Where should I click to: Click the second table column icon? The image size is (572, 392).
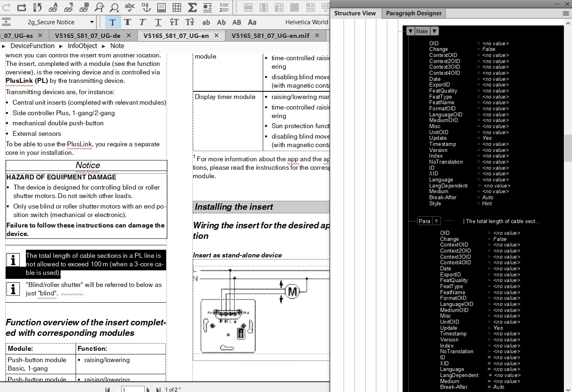click(x=264, y=7)
